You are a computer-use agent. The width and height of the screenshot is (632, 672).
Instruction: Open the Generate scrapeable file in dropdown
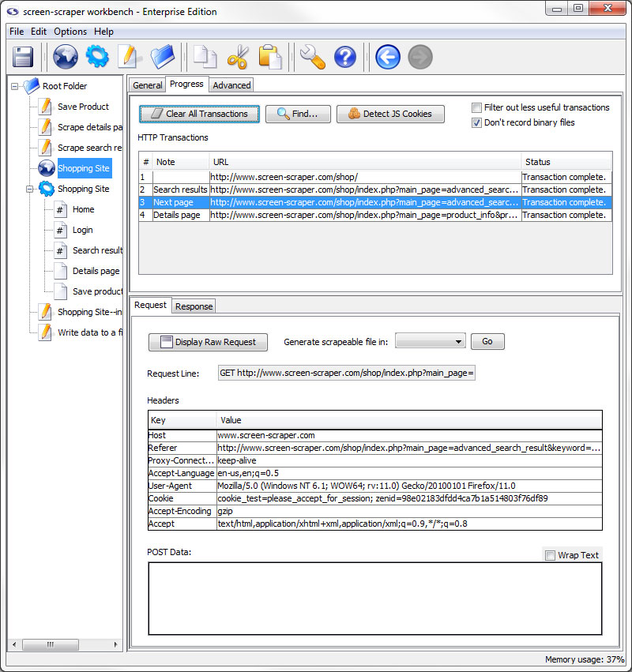pyautogui.click(x=430, y=342)
